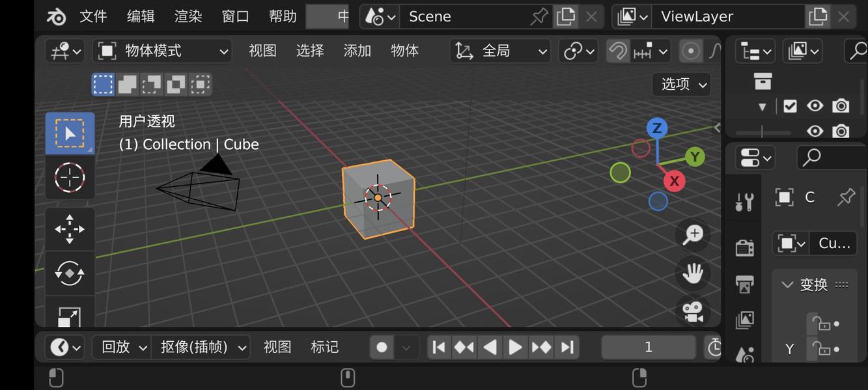Viewport: 868px width, 390px height.
Task: Open the 选项 popover in the viewport
Action: [680, 84]
